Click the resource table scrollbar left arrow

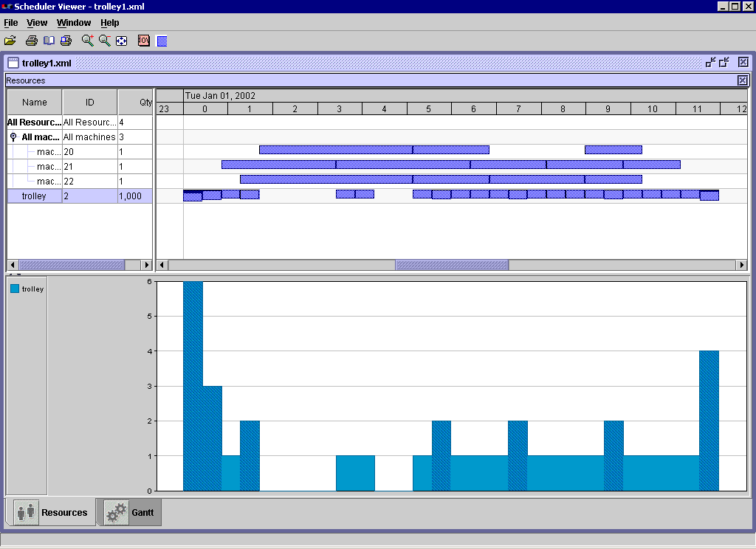(x=13, y=265)
